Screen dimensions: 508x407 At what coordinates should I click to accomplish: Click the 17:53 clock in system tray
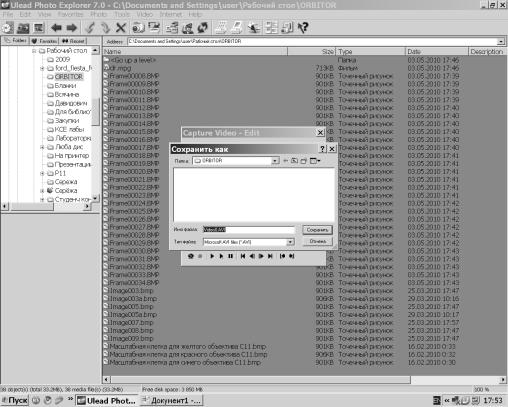pyautogui.click(x=493, y=400)
